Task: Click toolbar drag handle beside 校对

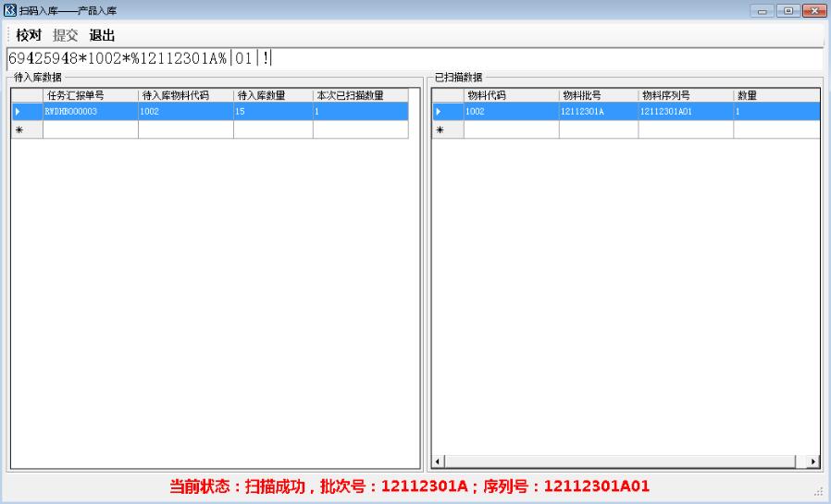Action: pos(9,35)
